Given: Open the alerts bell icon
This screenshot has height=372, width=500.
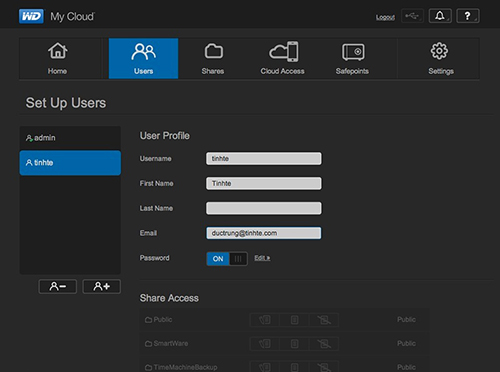Looking at the screenshot, I should click(x=440, y=16).
